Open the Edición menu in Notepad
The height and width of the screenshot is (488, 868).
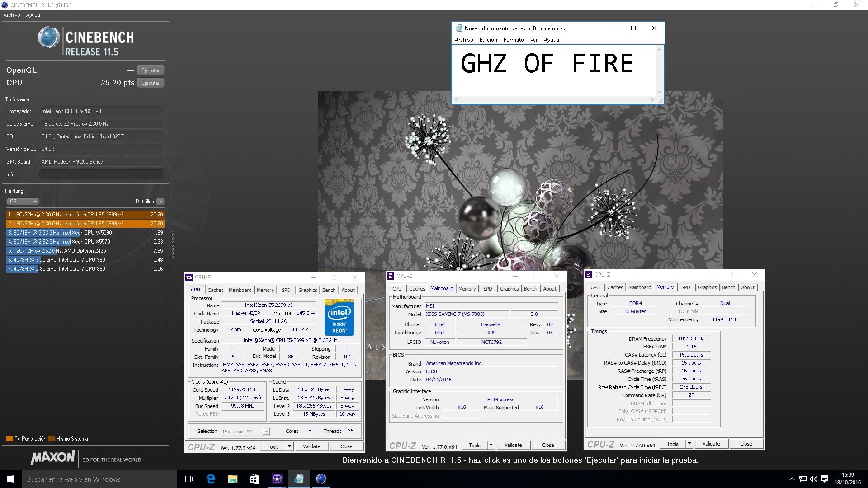click(x=488, y=40)
